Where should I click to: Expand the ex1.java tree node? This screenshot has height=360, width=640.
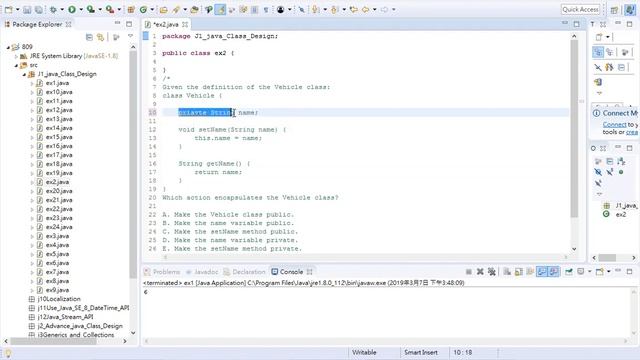click(x=32, y=83)
